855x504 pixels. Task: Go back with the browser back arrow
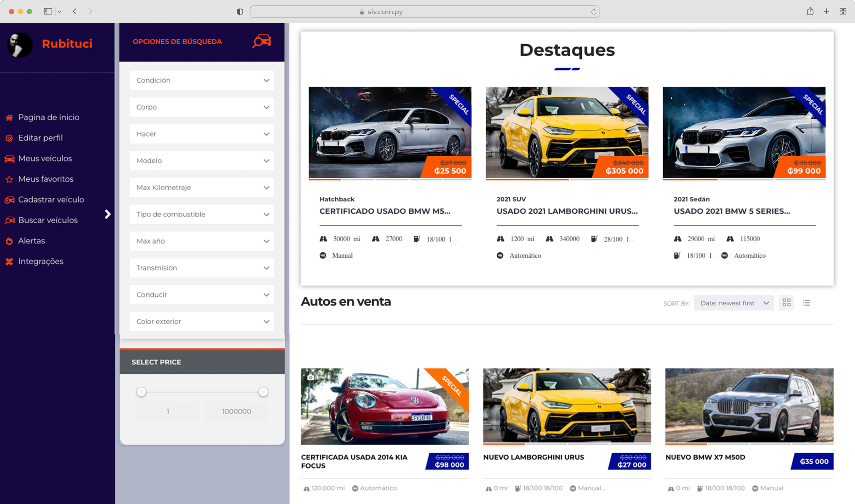click(x=75, y=11)
